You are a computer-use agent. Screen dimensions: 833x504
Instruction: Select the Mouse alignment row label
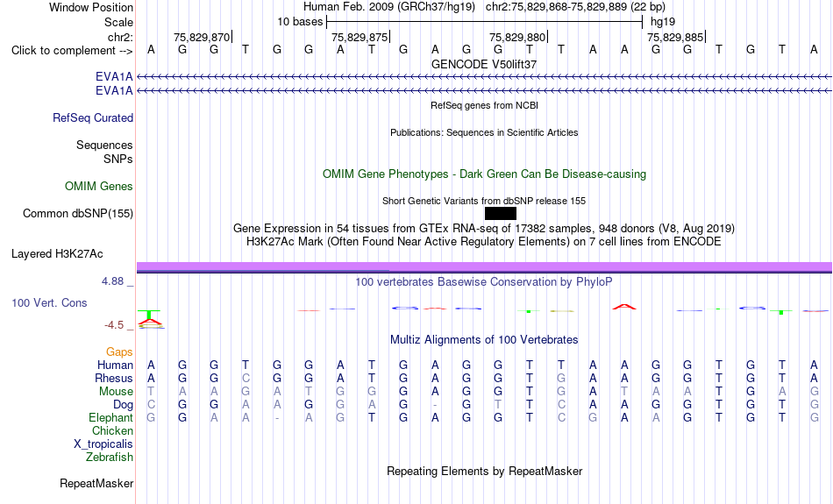[116, 392]
